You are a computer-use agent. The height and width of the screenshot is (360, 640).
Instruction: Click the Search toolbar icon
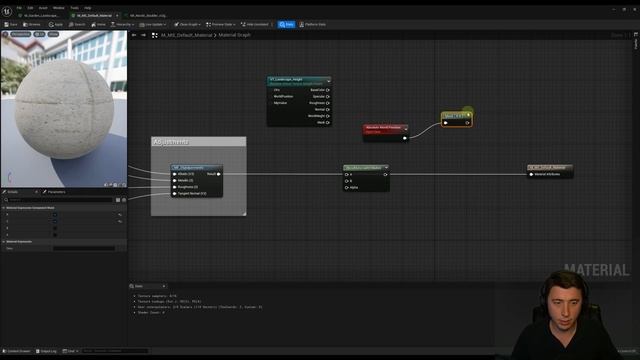pyautogui.click(x=71, y=24)
